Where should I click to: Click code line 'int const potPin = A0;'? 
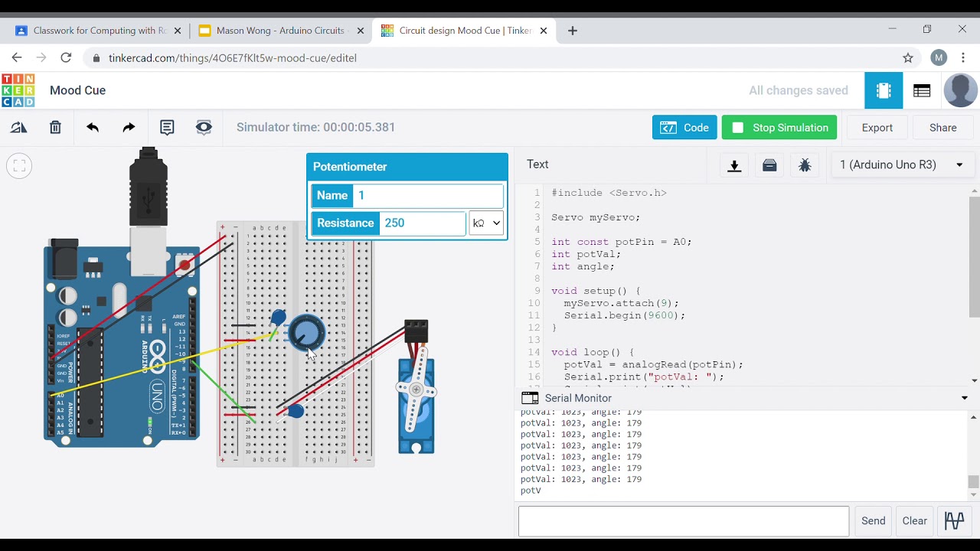(x=621, y=242)
